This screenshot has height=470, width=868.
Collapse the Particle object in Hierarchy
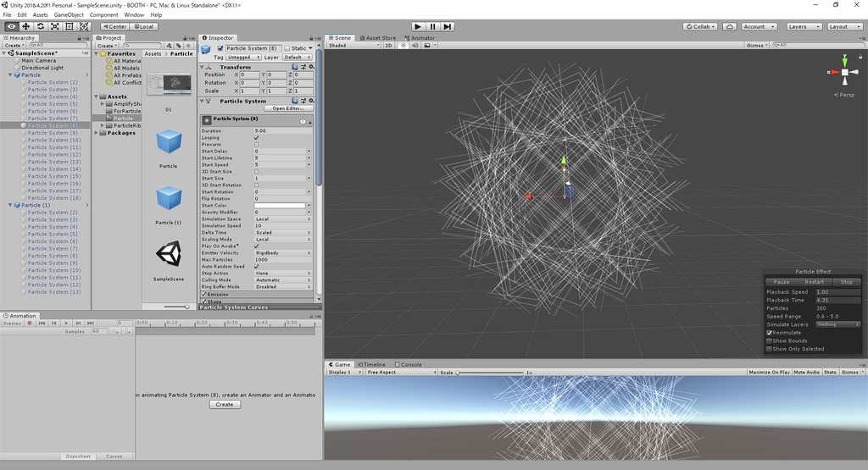(12, 75)
